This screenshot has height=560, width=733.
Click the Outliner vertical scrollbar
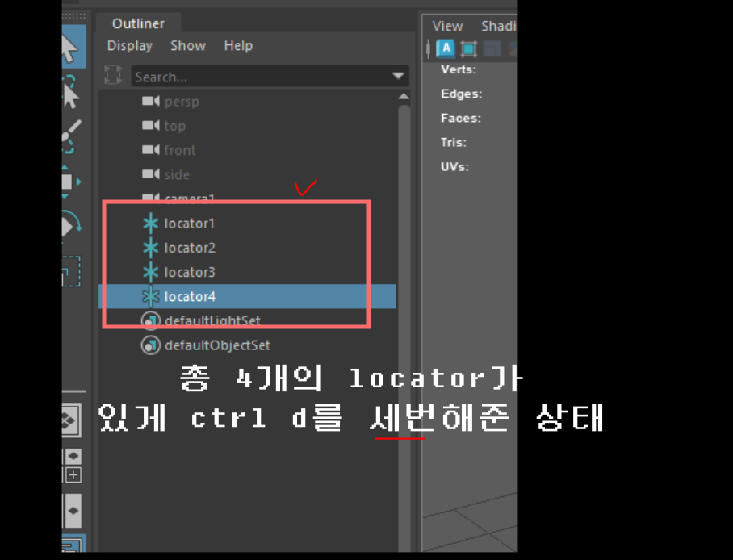404,328
